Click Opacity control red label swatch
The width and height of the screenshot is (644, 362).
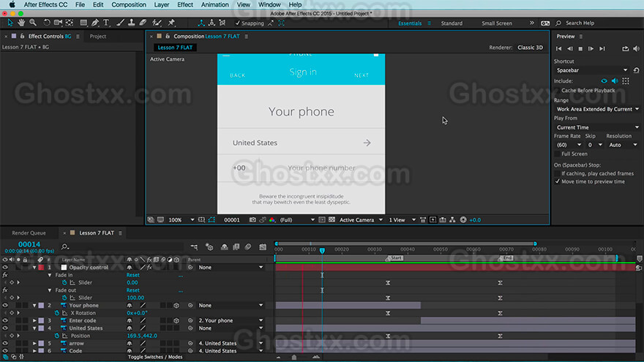(41, 267)
